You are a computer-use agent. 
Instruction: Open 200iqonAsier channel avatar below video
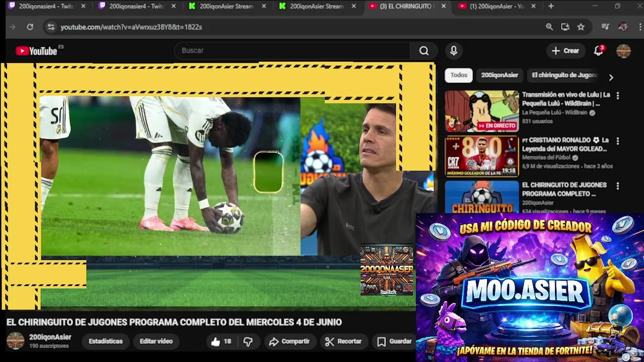point(15,341)
